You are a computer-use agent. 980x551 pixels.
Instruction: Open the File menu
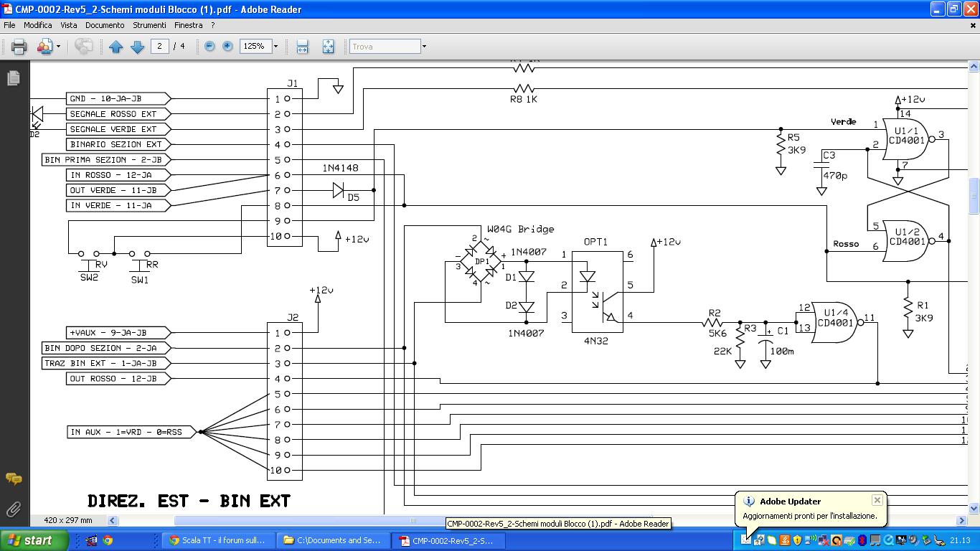pos(9,25)
